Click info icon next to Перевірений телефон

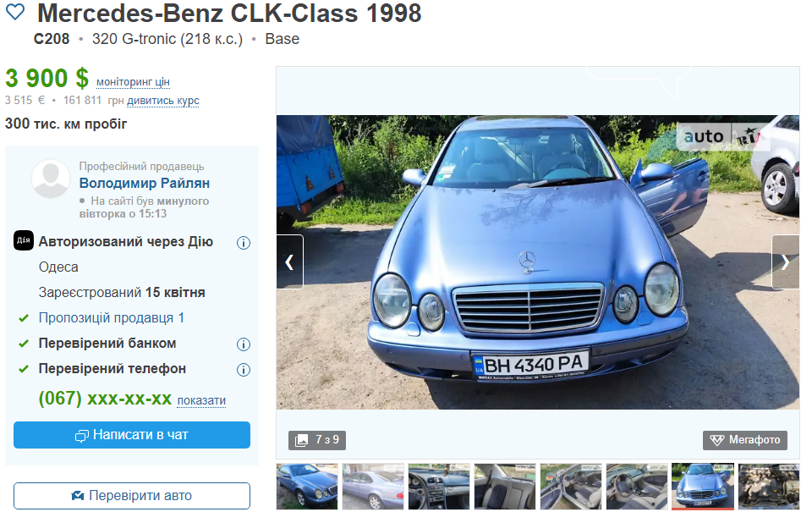point(244,370)
